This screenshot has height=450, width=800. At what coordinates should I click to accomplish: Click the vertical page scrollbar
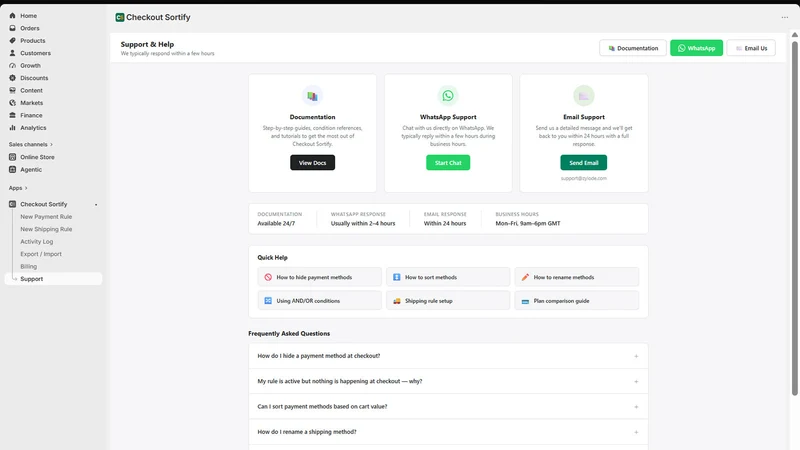click(794, 218)
